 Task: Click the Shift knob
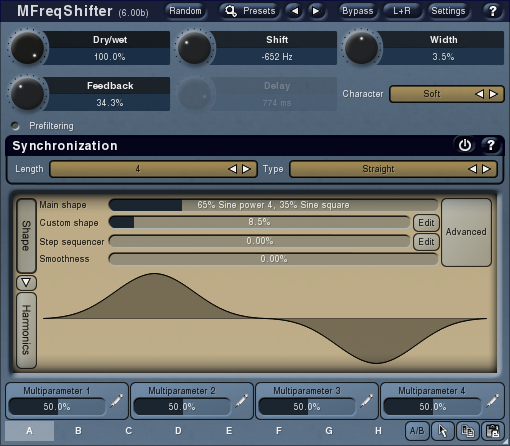[194, 48]
